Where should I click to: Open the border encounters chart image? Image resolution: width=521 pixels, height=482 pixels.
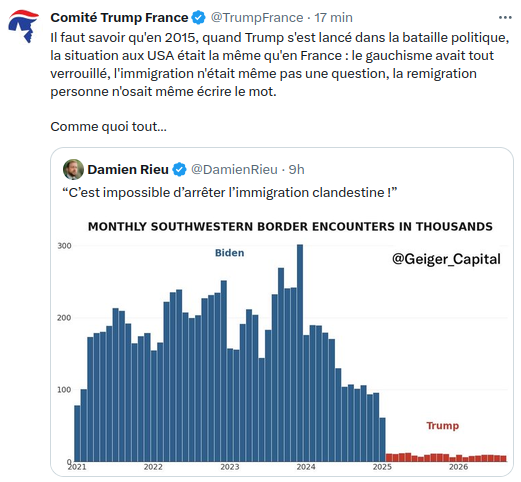282,343
